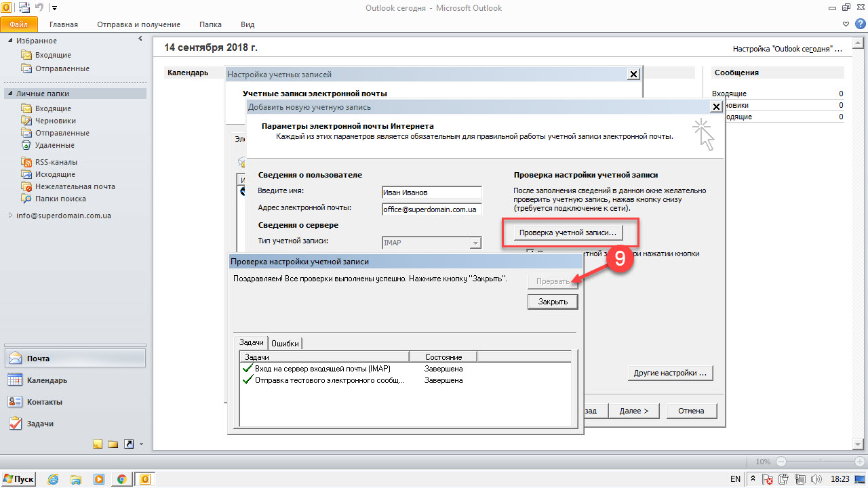Click the Введите имя input field

(431, 192)
